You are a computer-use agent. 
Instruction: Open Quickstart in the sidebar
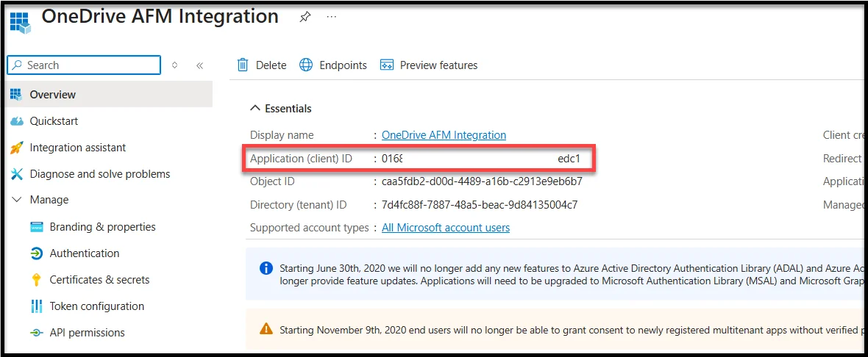pyautogui.click(x=54, y=121)
